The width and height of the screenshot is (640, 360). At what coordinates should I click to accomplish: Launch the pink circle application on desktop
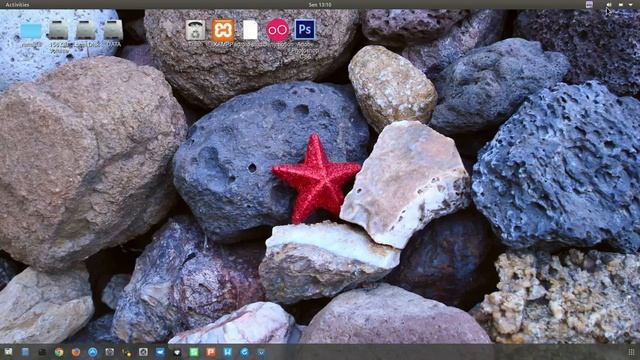click(x=278, y=30)
